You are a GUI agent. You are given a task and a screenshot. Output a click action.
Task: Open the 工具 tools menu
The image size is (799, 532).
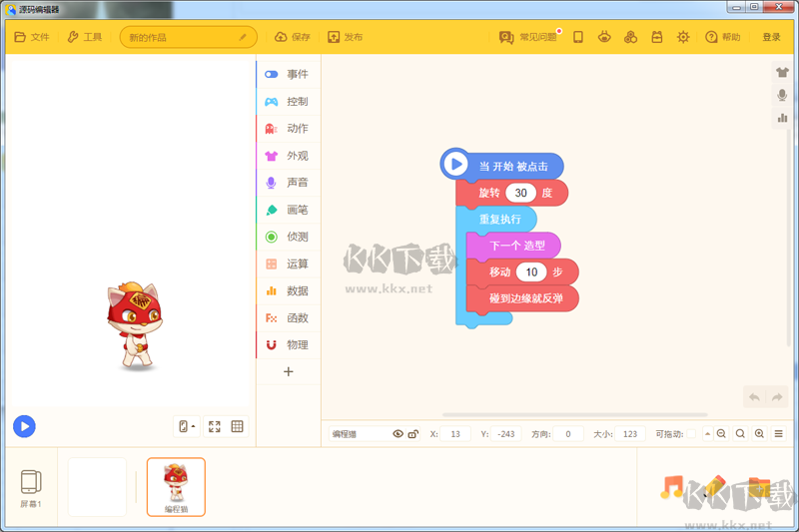[x=85, y=37]
